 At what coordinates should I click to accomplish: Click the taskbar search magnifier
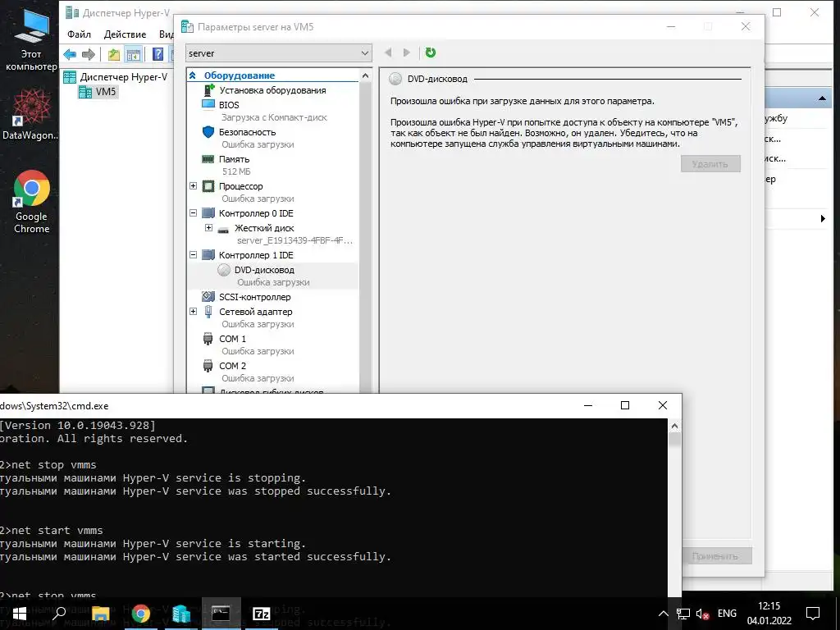pos(59,614)
